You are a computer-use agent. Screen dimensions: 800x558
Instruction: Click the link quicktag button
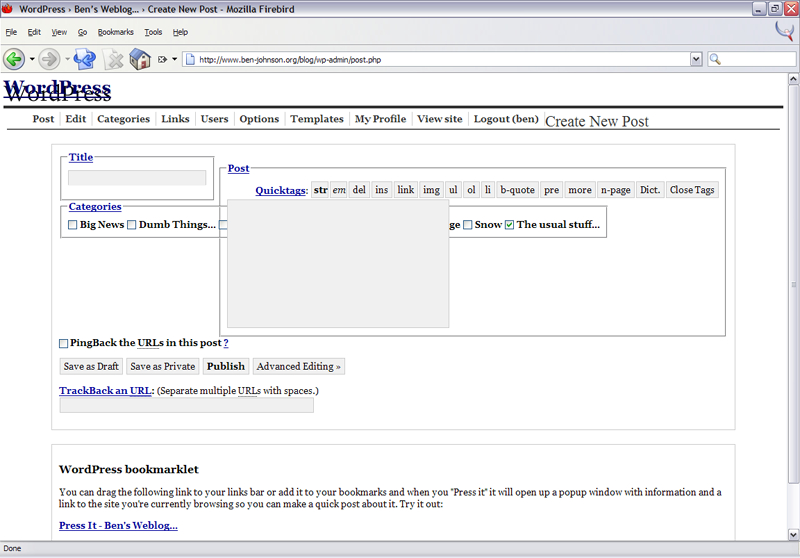(x=406, y=190)
